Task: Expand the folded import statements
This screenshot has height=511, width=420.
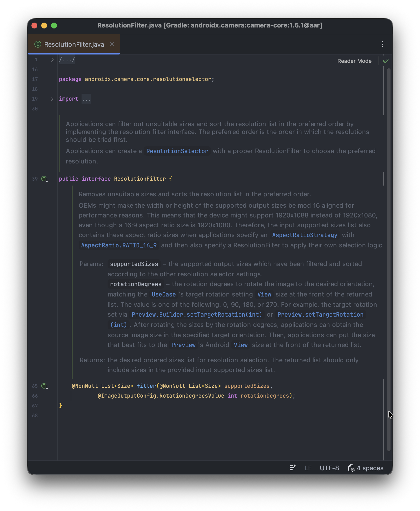Action: click(52, 99)
